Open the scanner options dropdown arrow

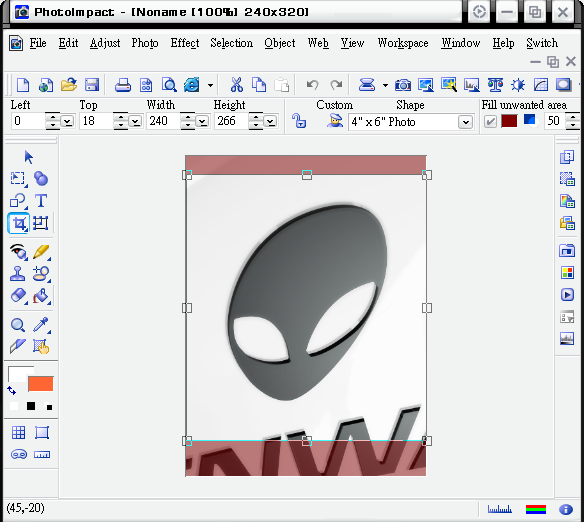pyautogui.click(x=385, y=86)
